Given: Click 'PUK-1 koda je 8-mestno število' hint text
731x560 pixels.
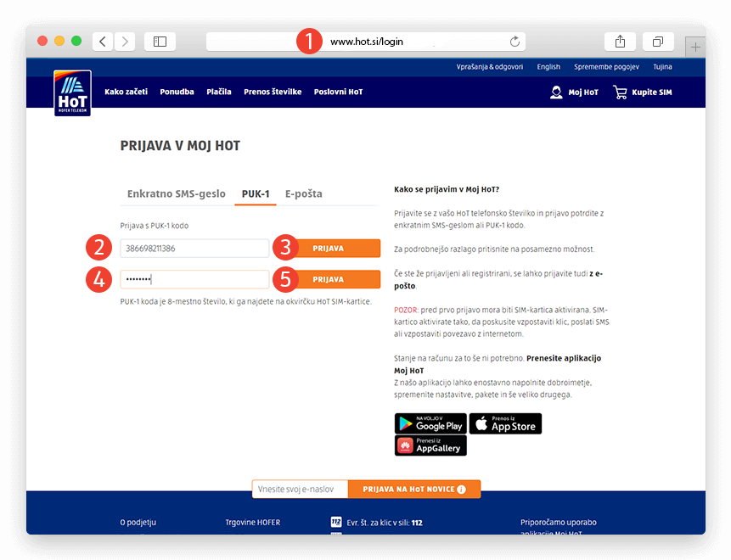Looking at the screenshot, I should tap(245, 301).
